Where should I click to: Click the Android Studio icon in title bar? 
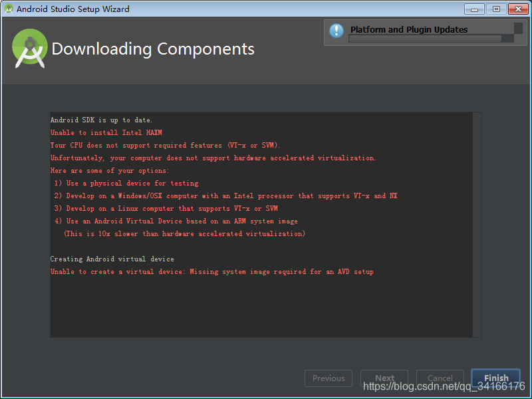point(9,9)
